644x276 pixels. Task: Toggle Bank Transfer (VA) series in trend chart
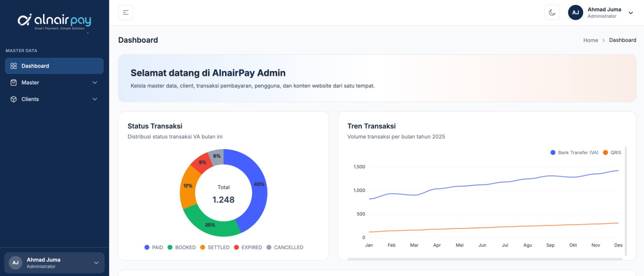tap(574, 153)
